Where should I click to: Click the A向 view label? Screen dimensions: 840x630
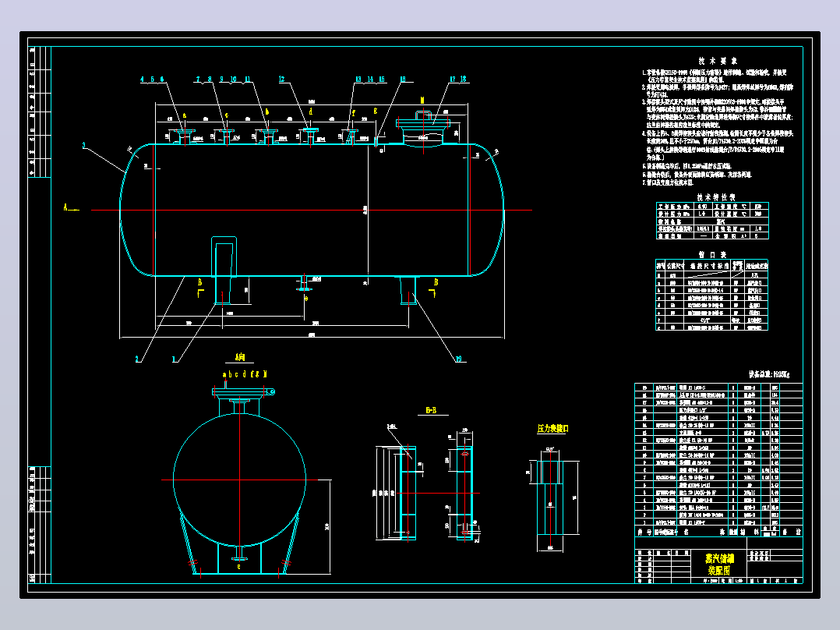point(240,357)
